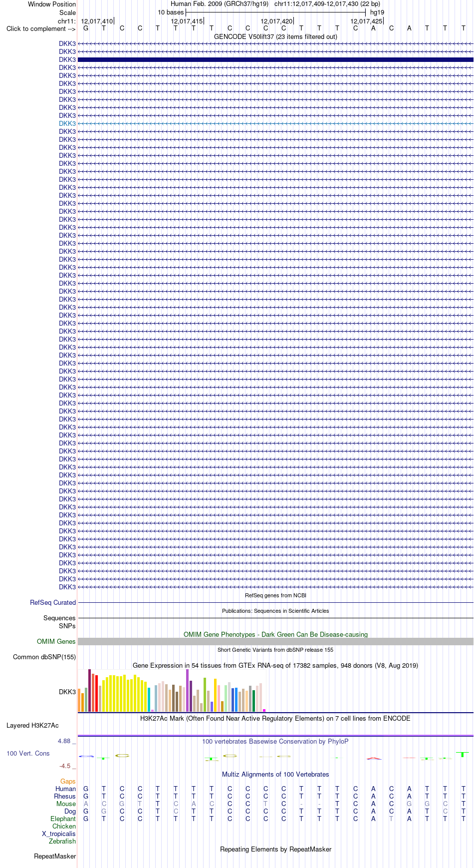This screenshot has width=474, height=868.
Task: Click the "Sequences" track label
Action: tap(59, 618)
